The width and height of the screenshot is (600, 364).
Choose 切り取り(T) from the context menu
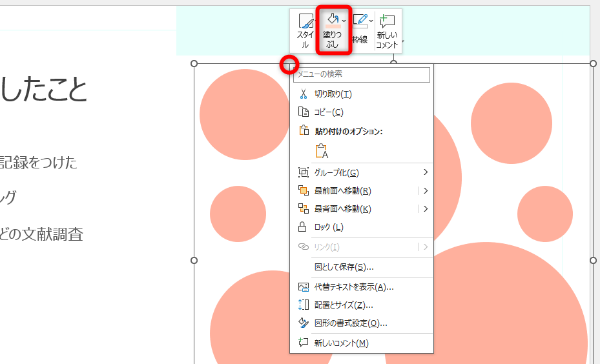pos(362,94)
